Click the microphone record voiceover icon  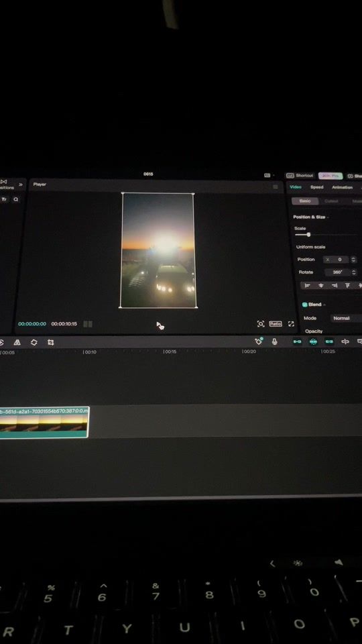click(x=275, y=341)
